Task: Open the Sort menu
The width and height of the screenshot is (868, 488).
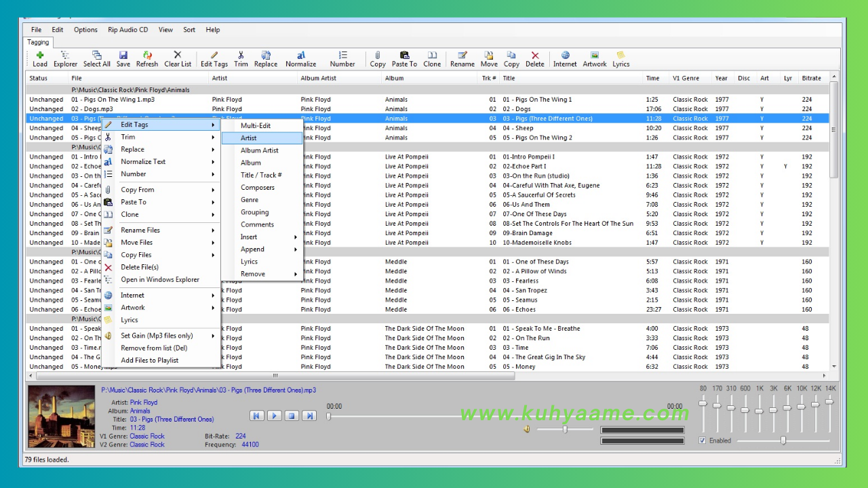Action: pyautogui.click(x=189, y=30)
